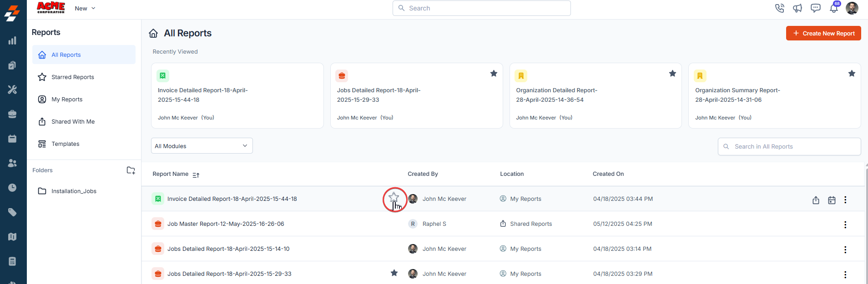868x284 pixels.
Task: Open more options for Job Master Report row
Action: pos(845,225)
